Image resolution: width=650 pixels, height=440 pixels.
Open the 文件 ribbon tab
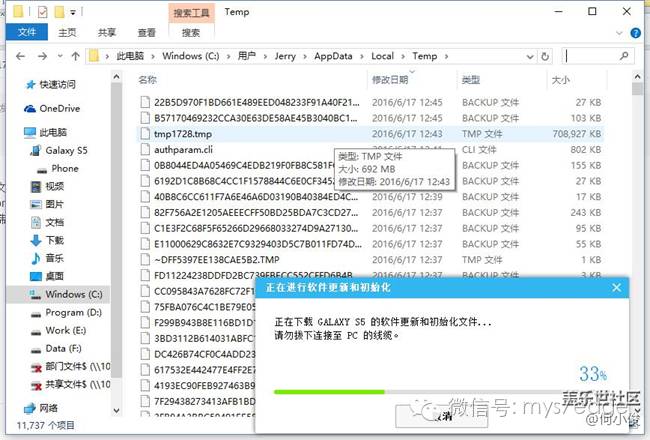pos(27,32)
